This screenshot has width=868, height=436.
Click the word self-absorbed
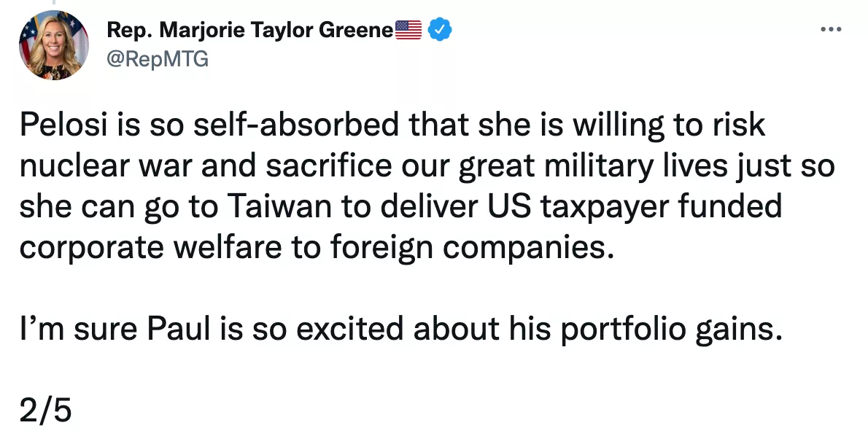(296, 125)
